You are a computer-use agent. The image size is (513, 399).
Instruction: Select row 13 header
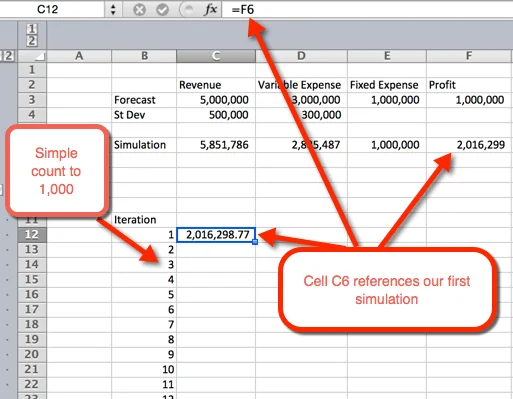click(x=32, y=250)
